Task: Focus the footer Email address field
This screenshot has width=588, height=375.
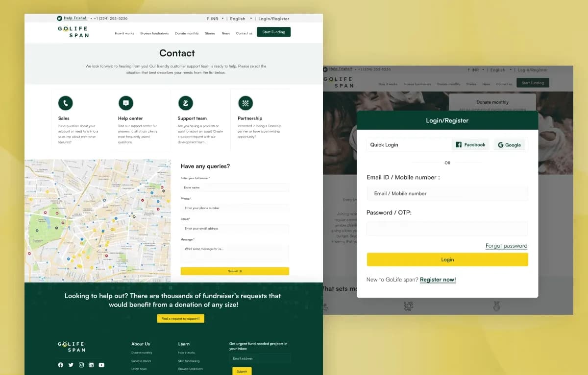Action: [x=260, y=359]
